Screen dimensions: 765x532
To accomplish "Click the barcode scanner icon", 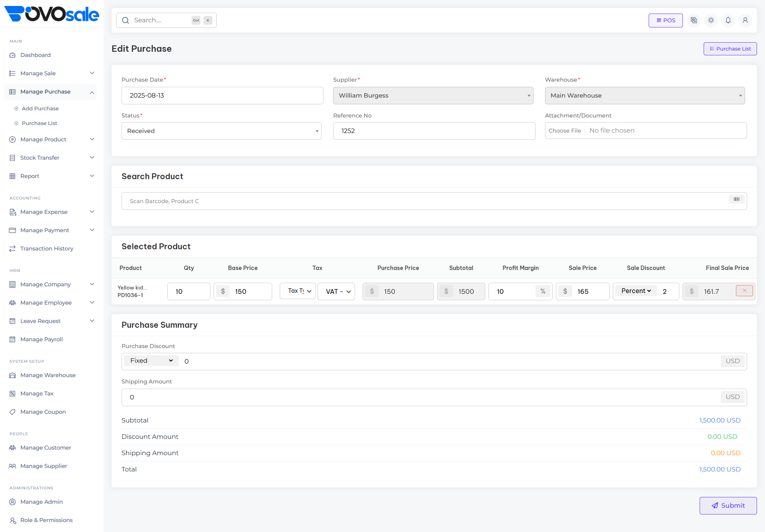I will click(x=737, y=199).
